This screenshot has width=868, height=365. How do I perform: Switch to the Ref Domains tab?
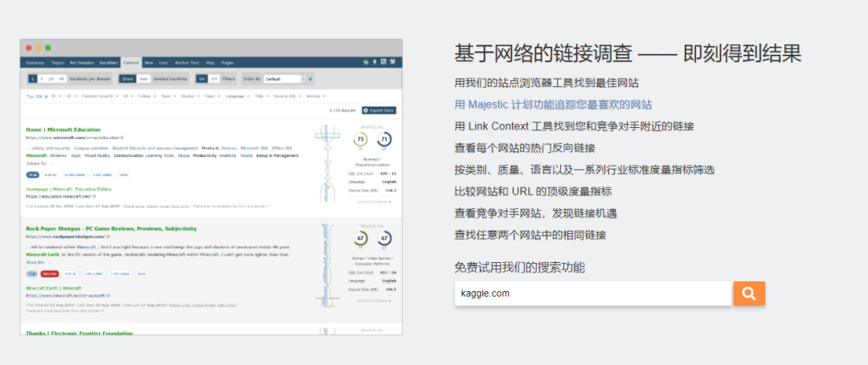pyautogui.click(x=80, y=62)
